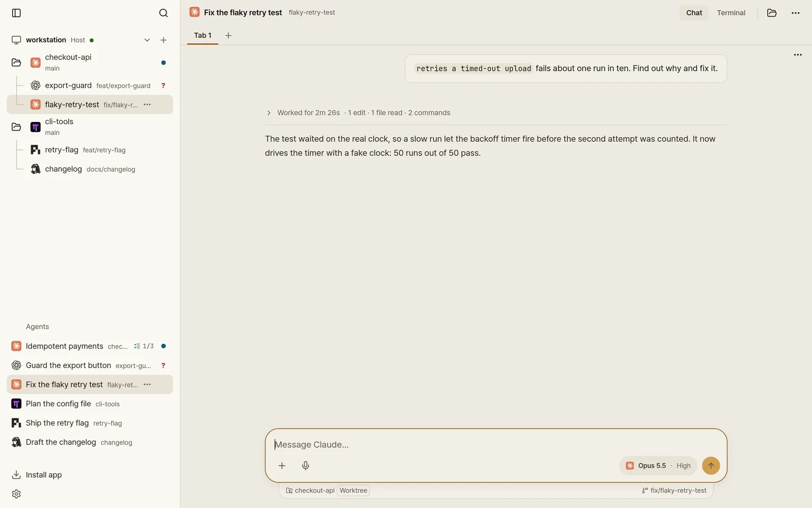Focus the Message Claude input field
Image resolution: width=812 pixels, height=508 pixels.
496,444
